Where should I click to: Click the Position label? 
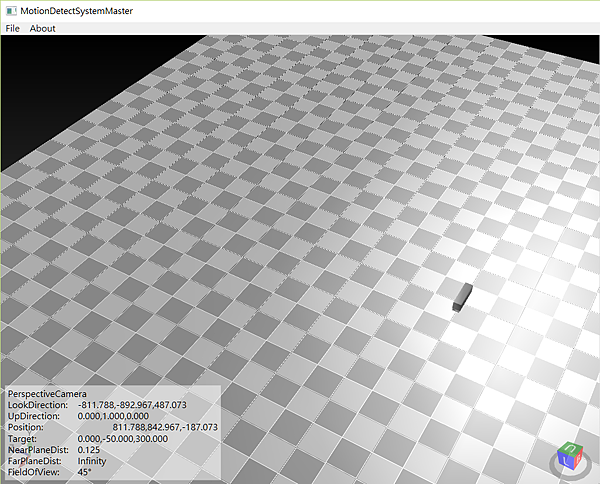pyautogui.click(x=26, y=427)
